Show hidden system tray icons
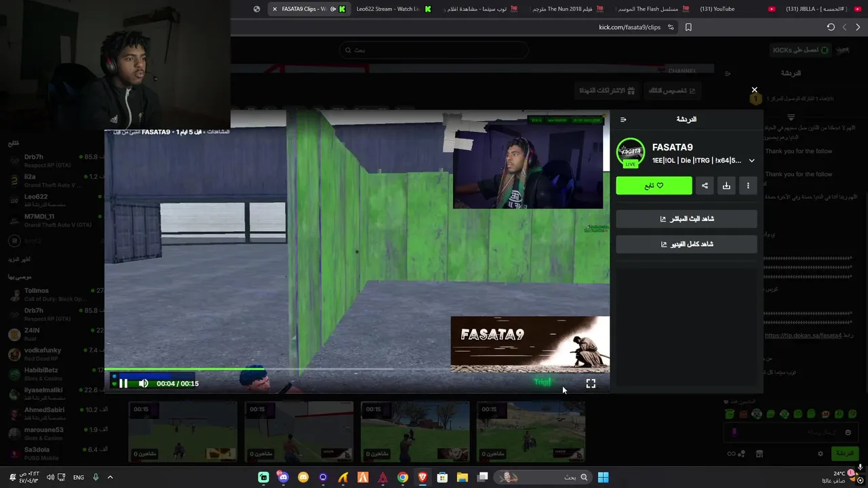The width and height of the screenshot is (868, 488). (x=110, y=477)
